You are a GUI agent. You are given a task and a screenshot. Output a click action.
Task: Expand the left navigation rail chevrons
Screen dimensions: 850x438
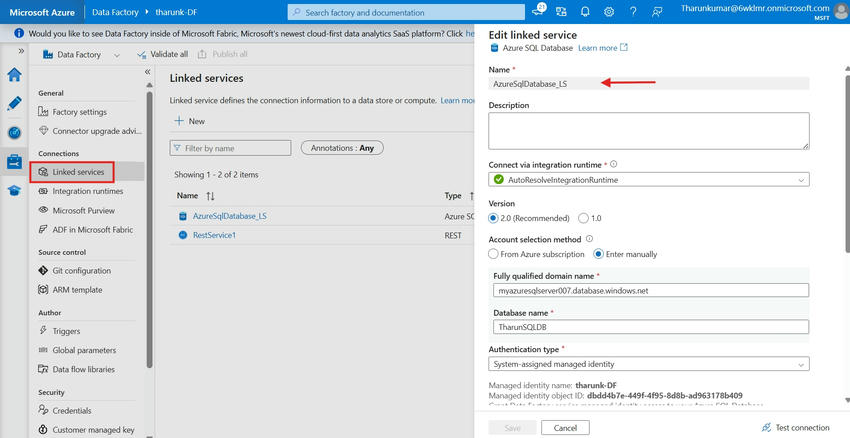coord(21,51)
